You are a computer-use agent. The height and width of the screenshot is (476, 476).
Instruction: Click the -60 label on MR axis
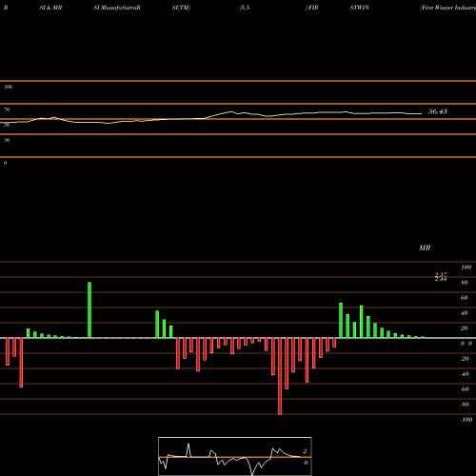465,389
